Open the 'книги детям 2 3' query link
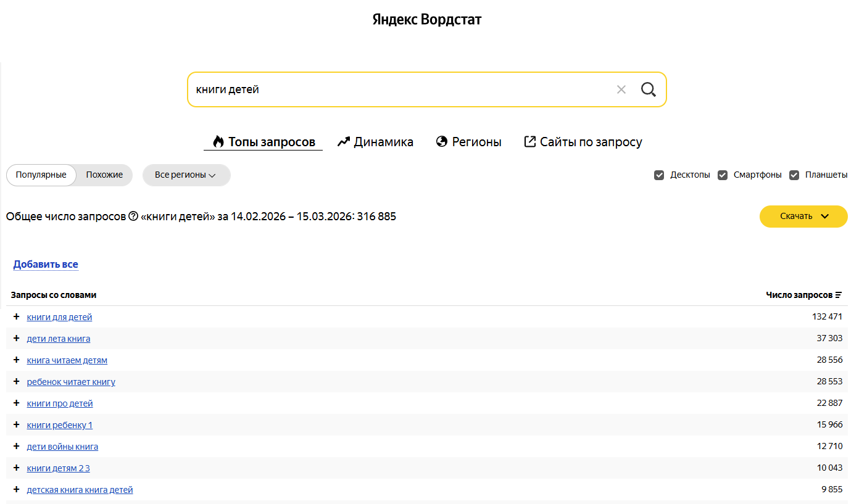 59,468
